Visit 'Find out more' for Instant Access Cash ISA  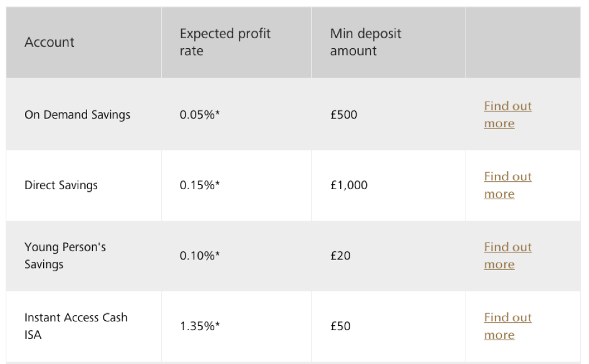[508, 326]
